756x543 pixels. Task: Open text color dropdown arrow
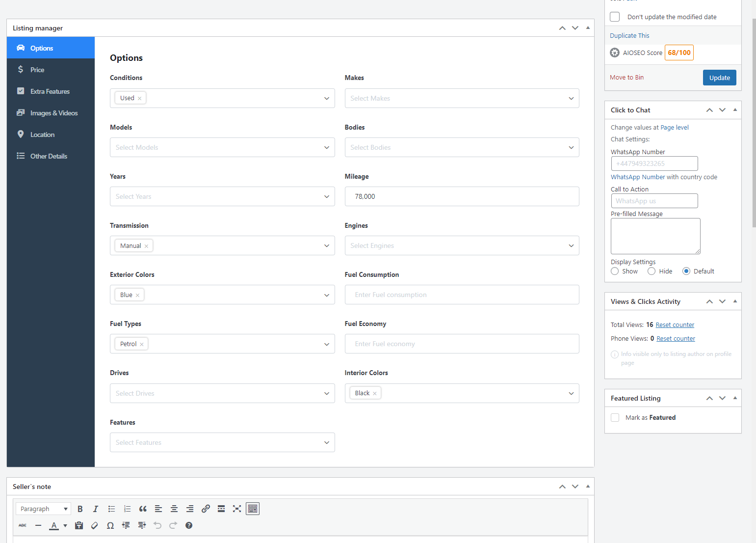click(65, 525)
